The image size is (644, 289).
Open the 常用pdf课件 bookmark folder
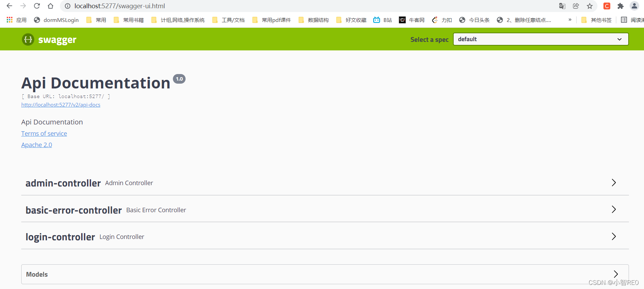[x=272, y=20]
